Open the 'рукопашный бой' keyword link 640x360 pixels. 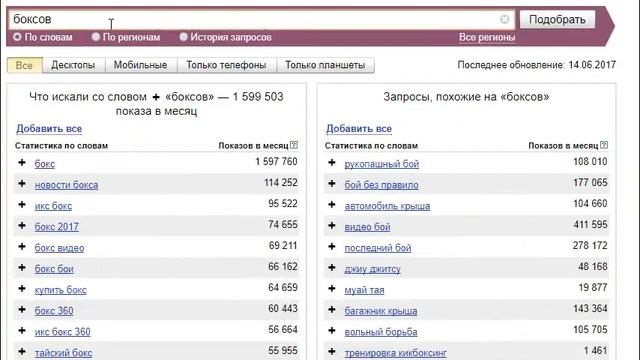point(382,164)
